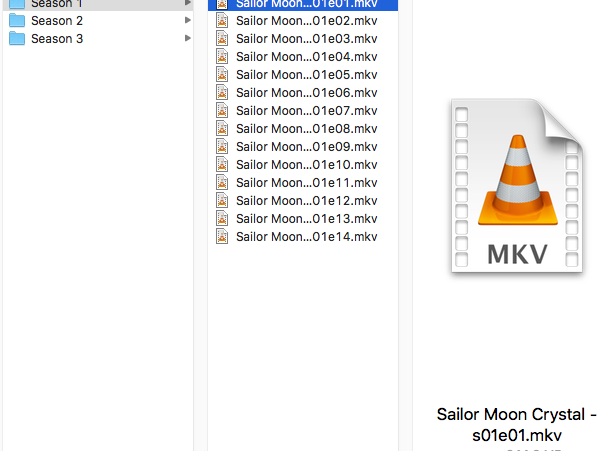This screenshot has height=451, width=612.
Task: Click the Season 2 folder name
Action: 57,21
